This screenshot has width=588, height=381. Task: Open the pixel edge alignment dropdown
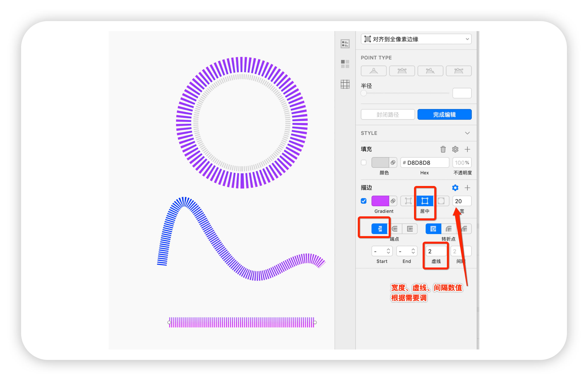(416, 39)
